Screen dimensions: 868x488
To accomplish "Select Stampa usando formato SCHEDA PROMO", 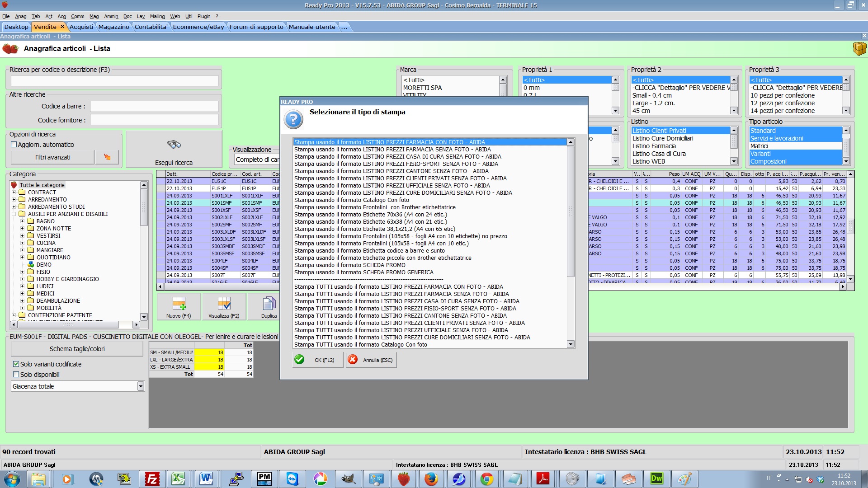I will (350, 265).
